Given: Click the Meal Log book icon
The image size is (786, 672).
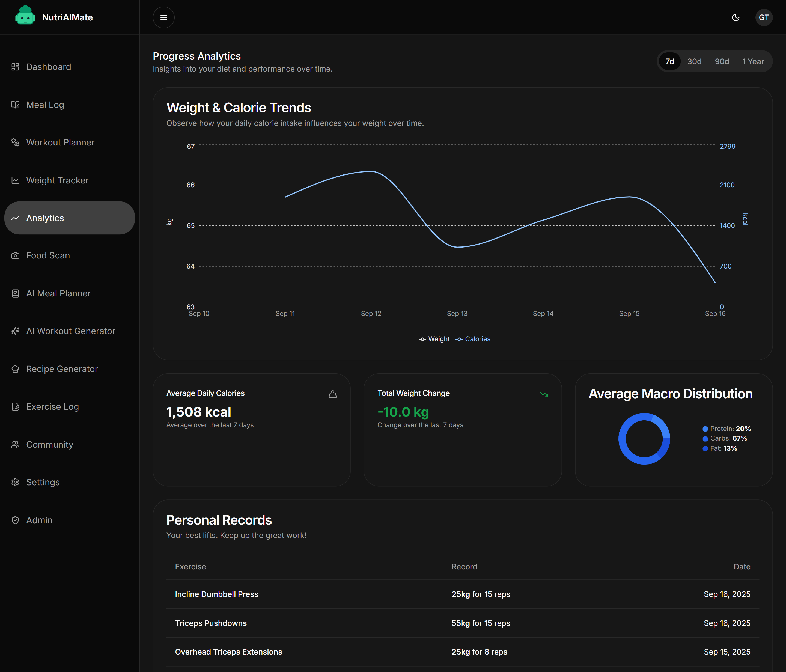Looking at the screenshot, I should tap(15, 105).
